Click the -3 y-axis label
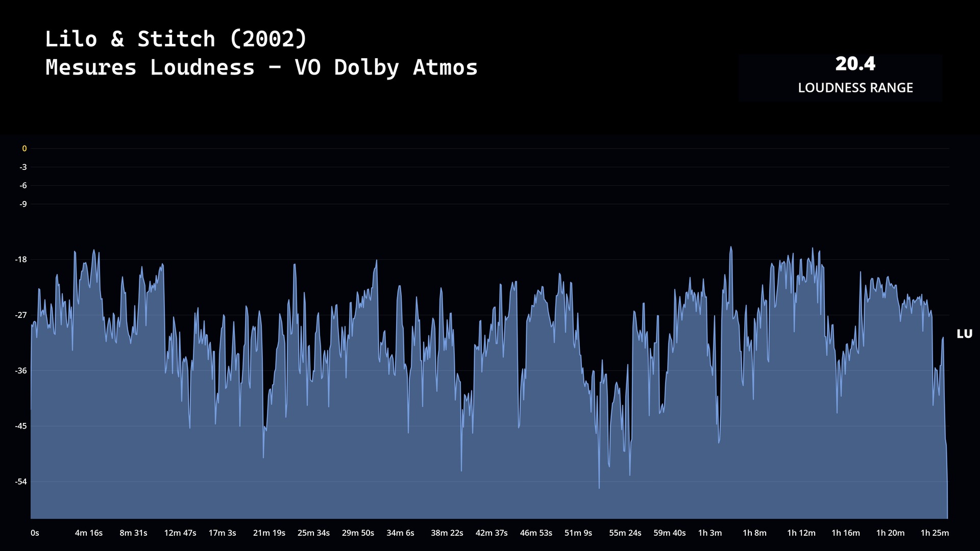 coord(23,167)
